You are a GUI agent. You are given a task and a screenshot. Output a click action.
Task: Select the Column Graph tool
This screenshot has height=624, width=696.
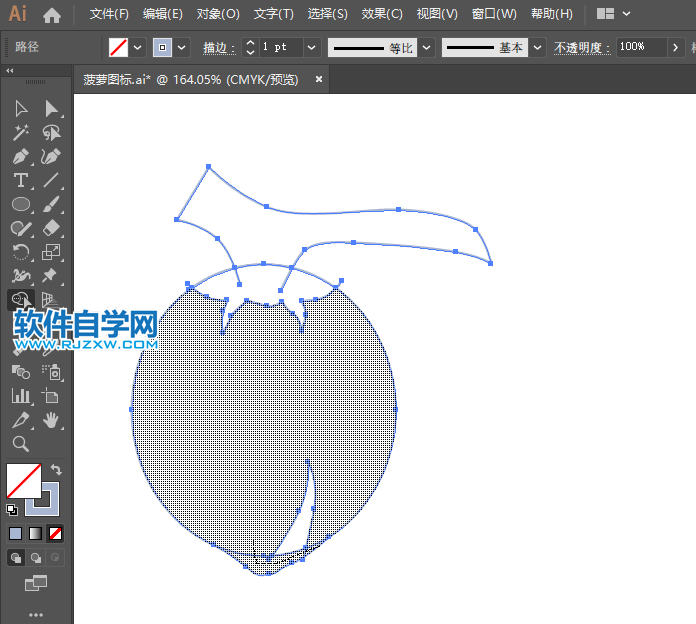[x=21, y=395]
